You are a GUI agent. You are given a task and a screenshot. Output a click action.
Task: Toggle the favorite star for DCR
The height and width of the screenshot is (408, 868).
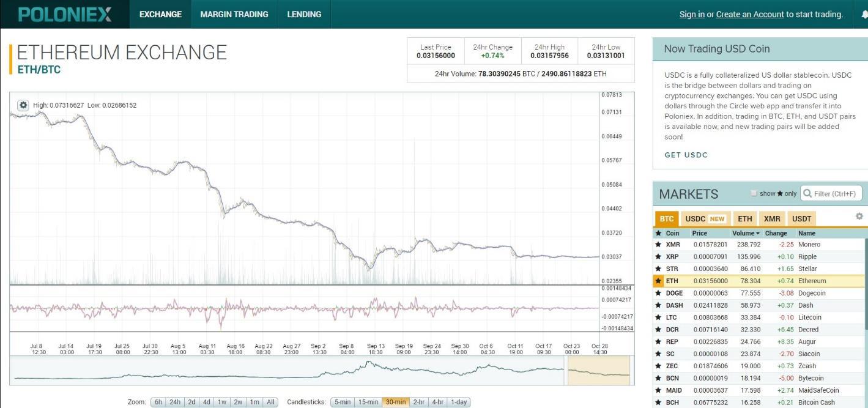[x=658, y=330]
